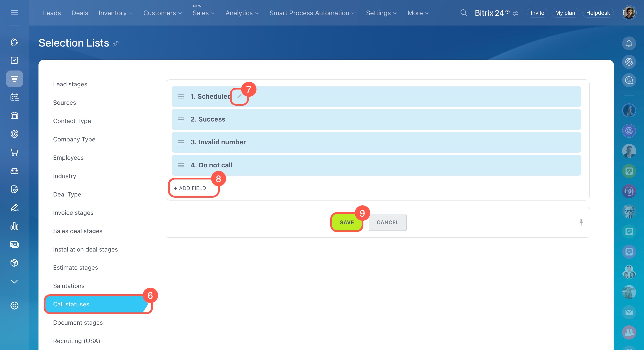Select Lead stages in selection lists
644x350 pixels.
70,84
